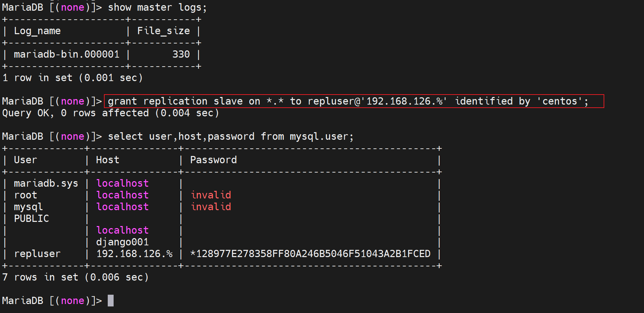644x313 pixels.
Task: Click the 'invalid' password in the root row
Action: click(x=211, y=195)
